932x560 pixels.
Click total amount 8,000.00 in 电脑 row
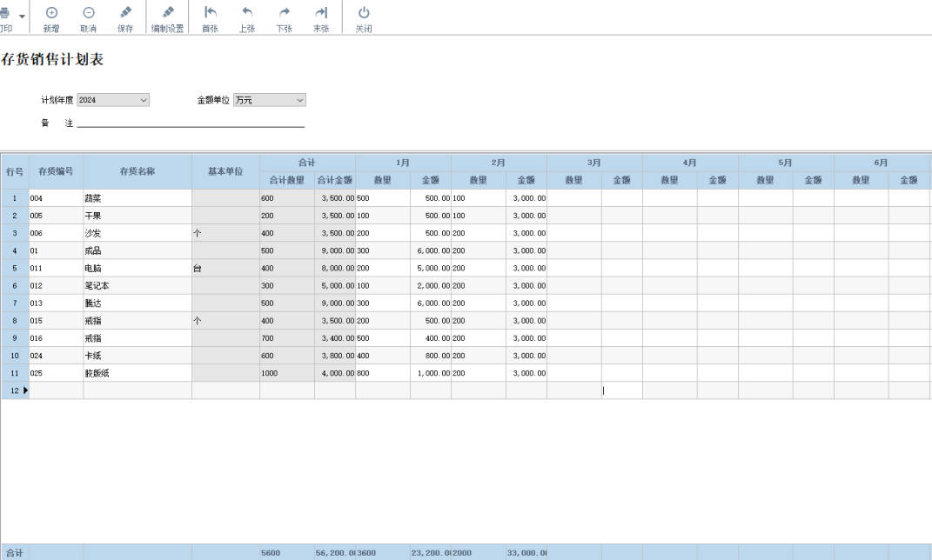click(335, 269)
